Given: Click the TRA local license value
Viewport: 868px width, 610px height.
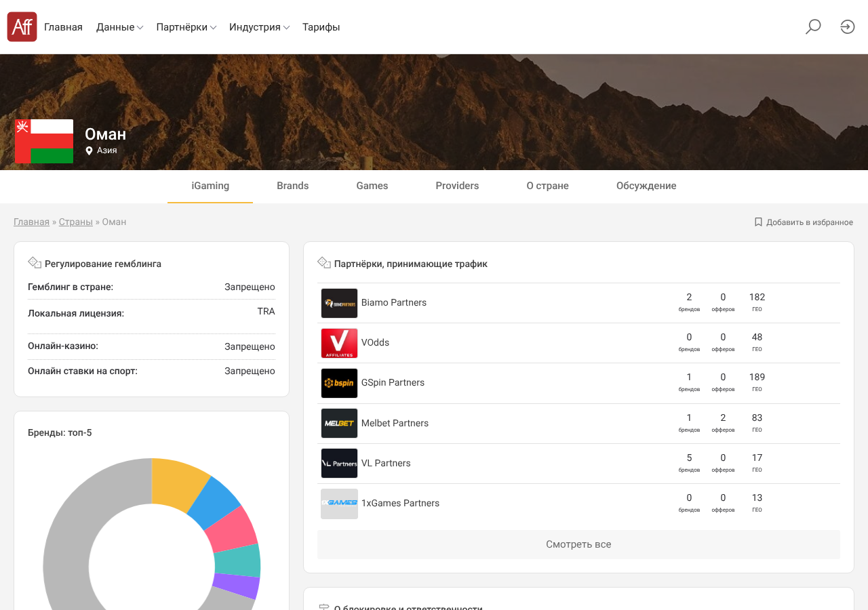Looking at the screenshot, I should tap(266, 311).
